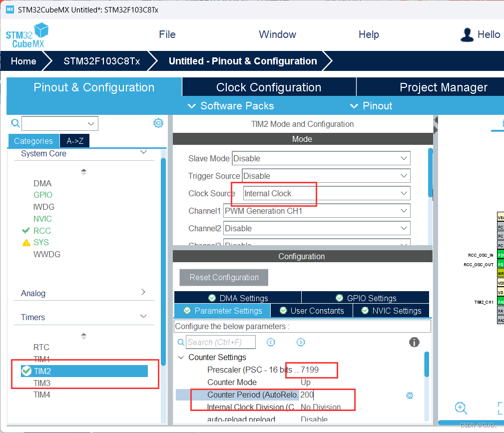Image resolution: width=504 pixels, height=433 pixels.
Task: Click the Mode panel vertical scrollbar
Action: point(431,172)
